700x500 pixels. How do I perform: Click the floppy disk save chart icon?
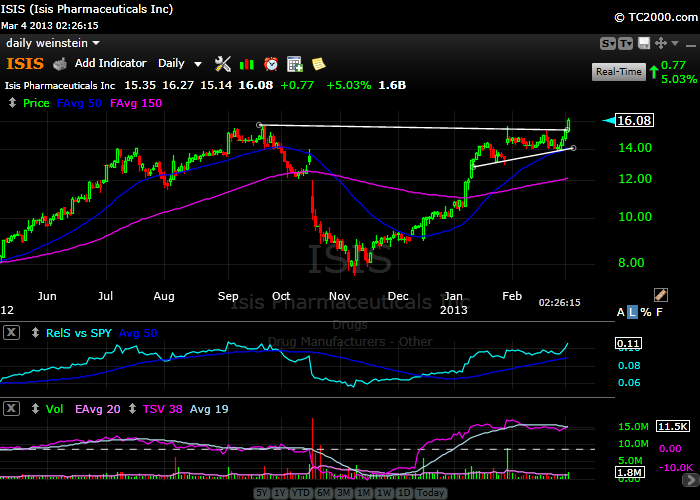point(644,43)
